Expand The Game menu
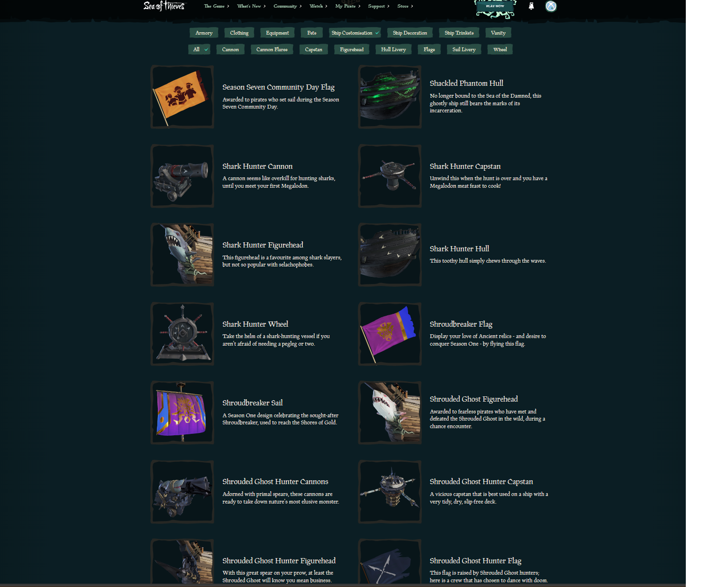The image size is (728, 587). click(x=216, y=6)
